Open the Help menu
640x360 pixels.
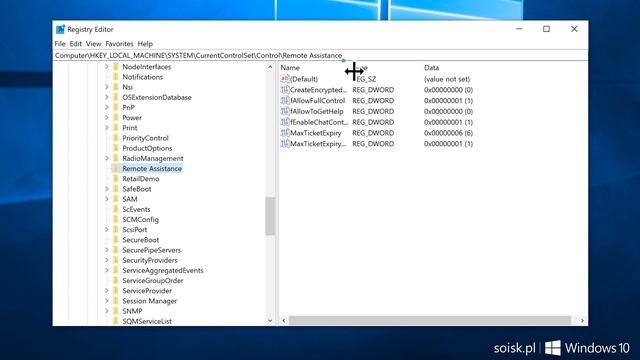click(145, 44)
